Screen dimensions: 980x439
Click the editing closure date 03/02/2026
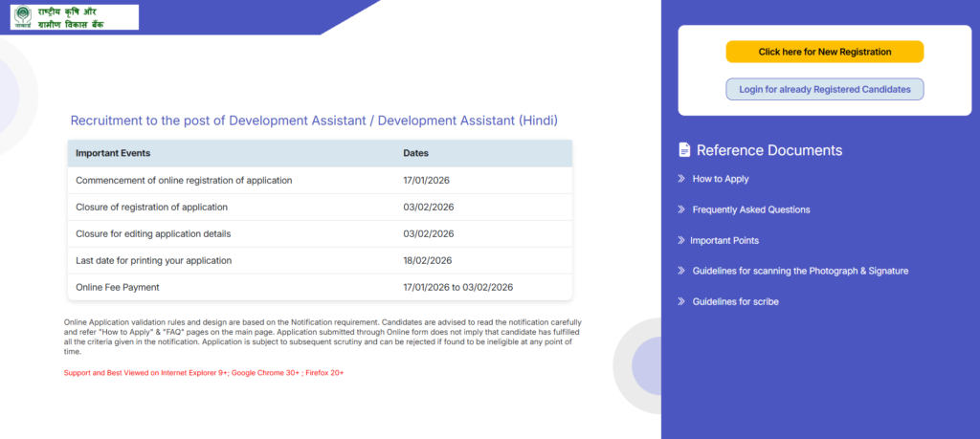pyautogui.click(x=428, y=233)
